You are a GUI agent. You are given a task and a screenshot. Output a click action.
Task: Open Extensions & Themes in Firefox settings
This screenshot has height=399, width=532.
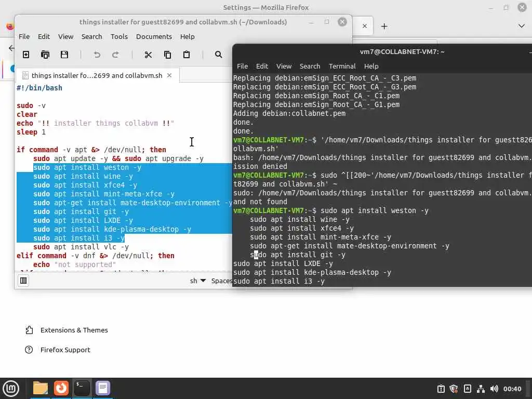(66, 330)
